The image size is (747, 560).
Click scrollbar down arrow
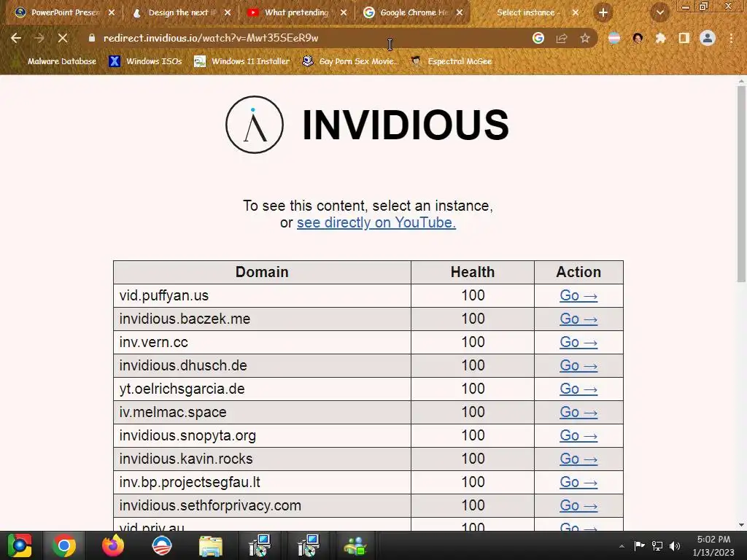click(741, 525)
